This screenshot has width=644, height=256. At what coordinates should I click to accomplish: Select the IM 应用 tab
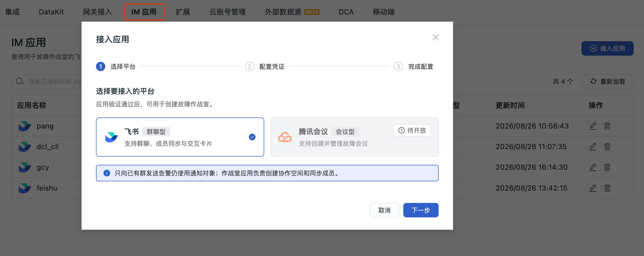tap(144, 12)
